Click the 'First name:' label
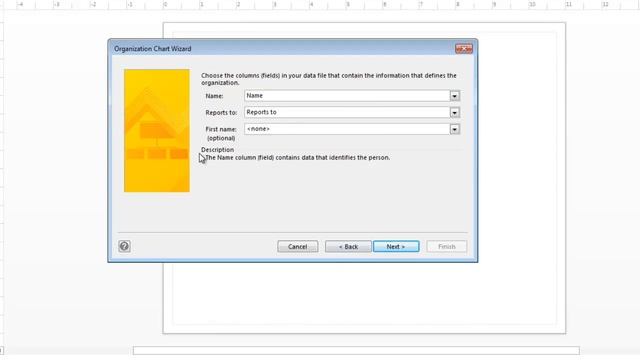Image resolution: width=640 pixels, height=360 pixels. tap(221, 129)
